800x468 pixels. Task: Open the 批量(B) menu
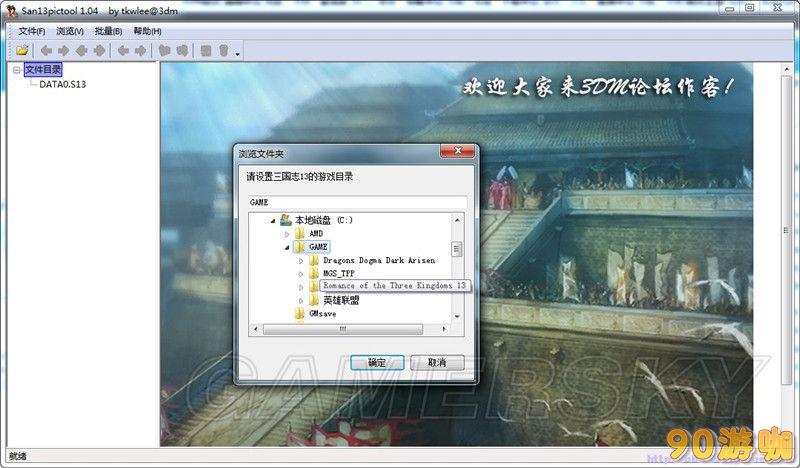108,31
